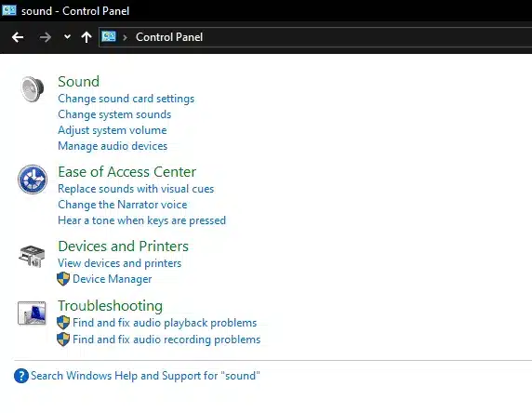The width and height of the screenshot is (532, 413).
Task: Click the Control Panel breadcrumb
Action: (169, 37)
